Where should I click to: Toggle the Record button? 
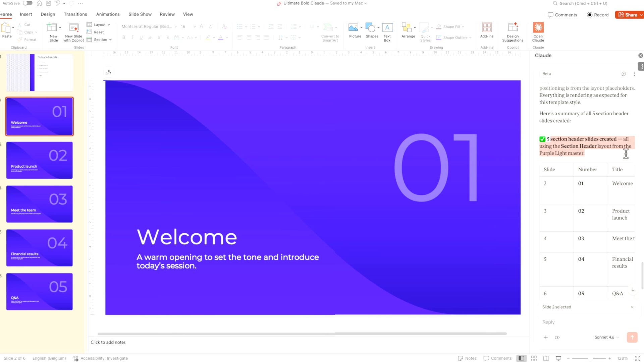598,15
